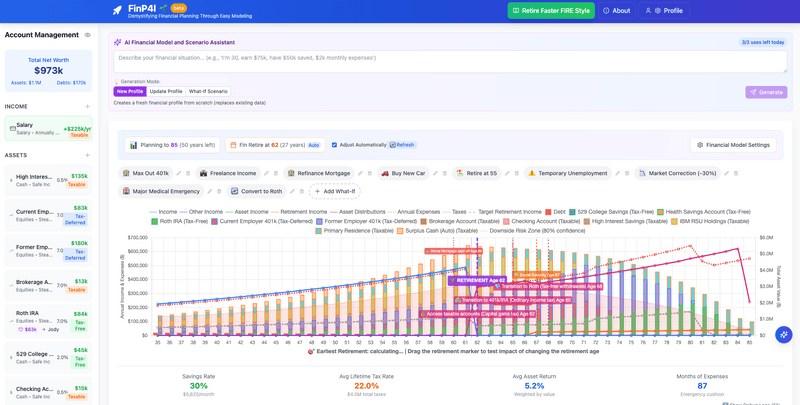Edit the Retire at 55 scenario pencil
This screenshot has width=800, height=405.
click(507, 173)
